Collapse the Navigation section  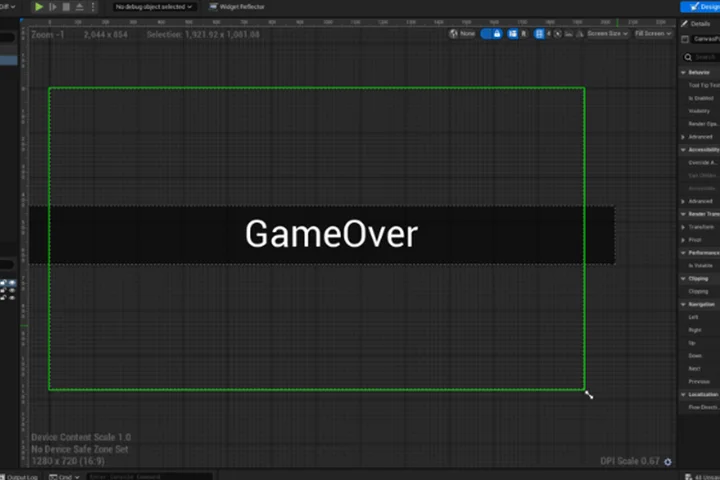pyautogui.click(x=683, y=304)
